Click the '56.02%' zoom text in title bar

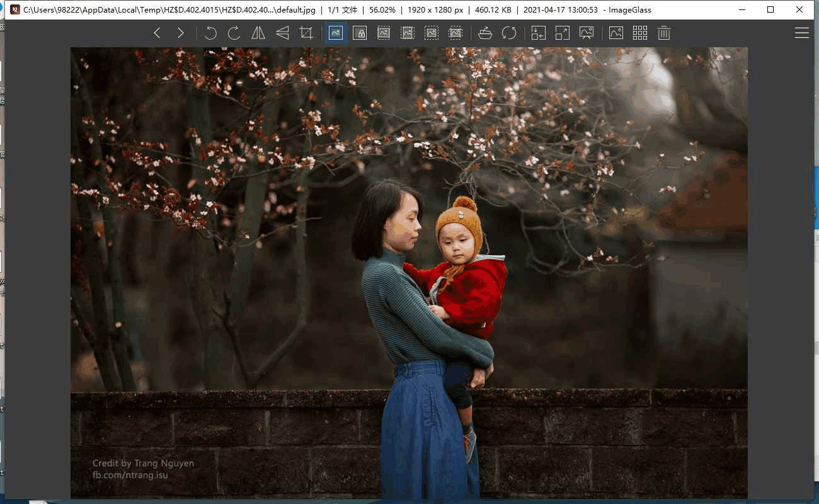382,10
